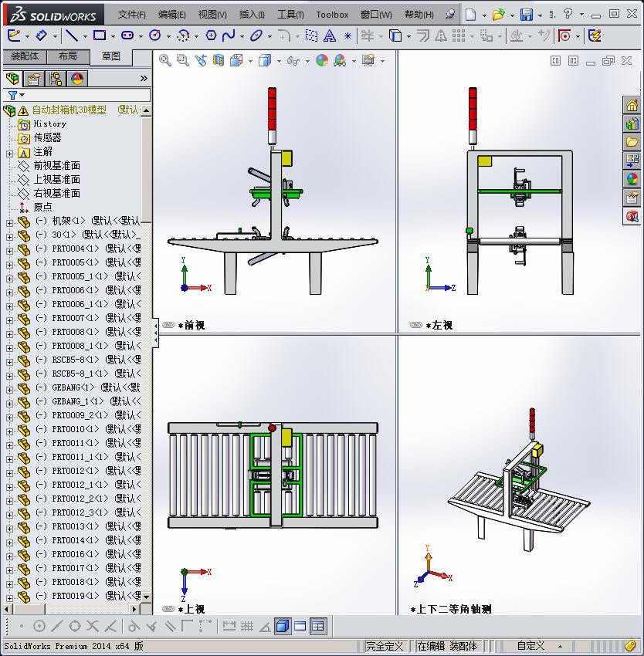Viewport: 644px width, 656px height.
Task: Switch to the 装配体 tab
Action: [x=25, y=56]
